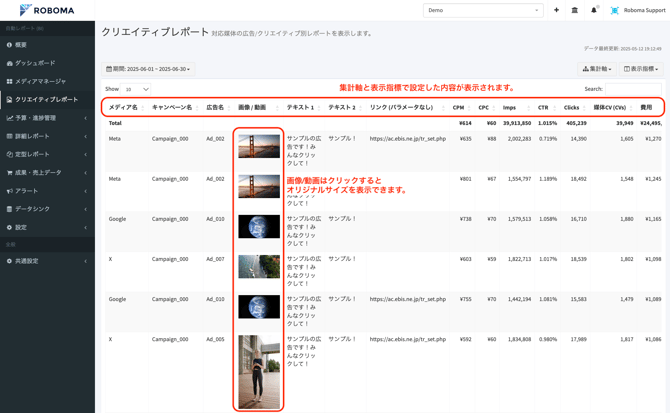Open woman photo thumbnail in Ad_005 row
This screenshot has height=413, width=670.
259,372
